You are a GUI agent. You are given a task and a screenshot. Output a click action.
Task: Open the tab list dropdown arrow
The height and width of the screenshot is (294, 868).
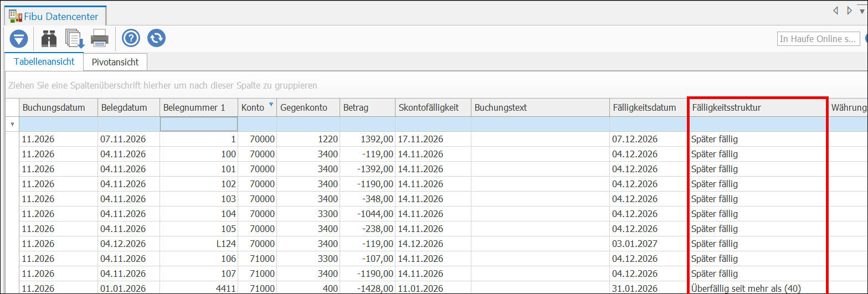[x=862, y=11]
